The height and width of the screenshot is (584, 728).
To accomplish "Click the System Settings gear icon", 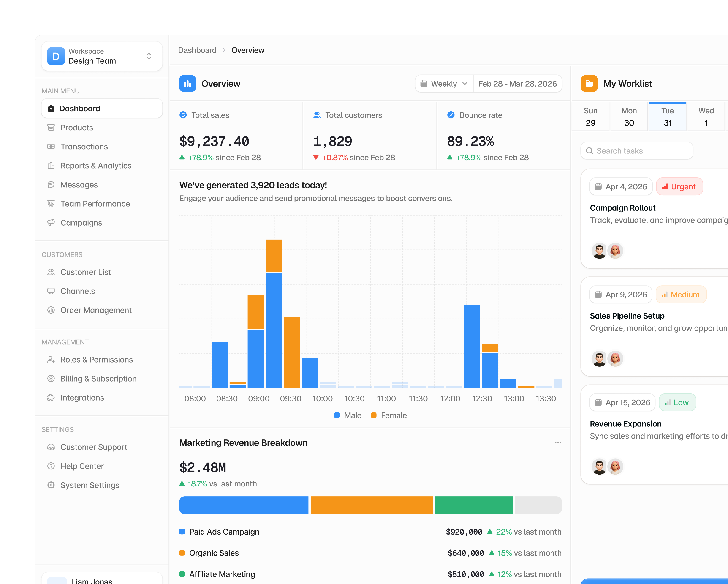I will coord(51,485).
